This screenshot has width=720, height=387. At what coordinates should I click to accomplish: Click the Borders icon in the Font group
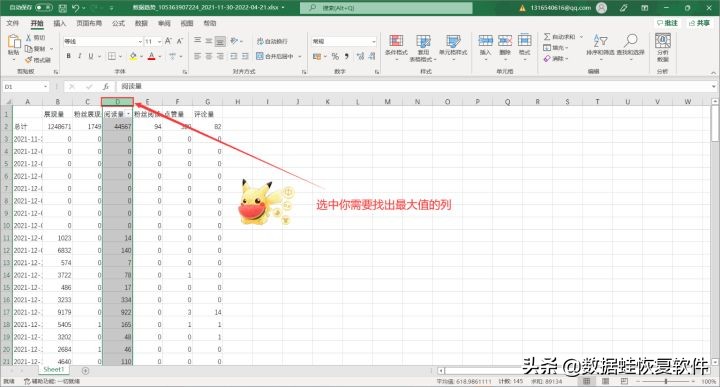(x=112, y=56)
